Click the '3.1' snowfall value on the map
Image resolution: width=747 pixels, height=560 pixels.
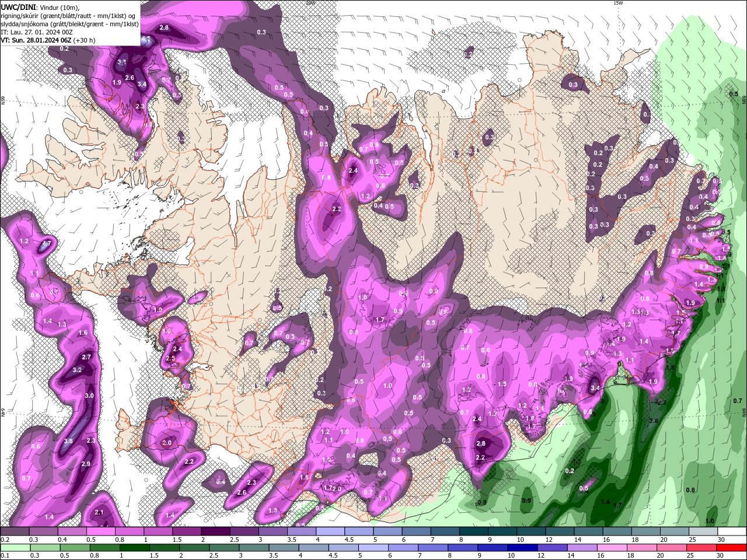[x=122, y=62]
